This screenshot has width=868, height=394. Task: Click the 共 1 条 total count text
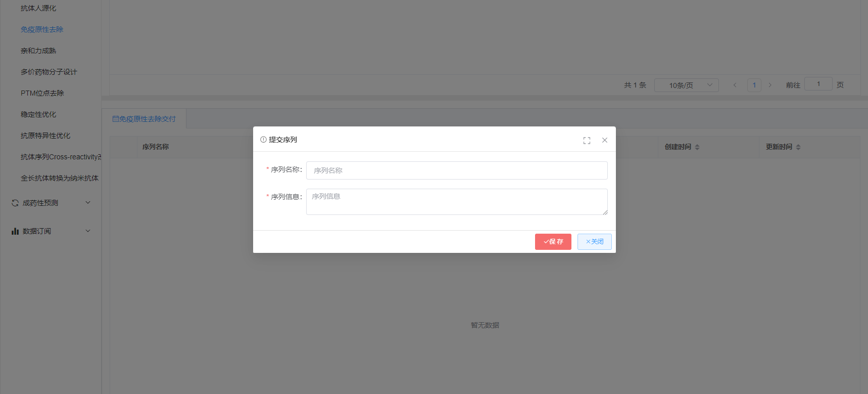pyautogui.click(x=635, y=85)
